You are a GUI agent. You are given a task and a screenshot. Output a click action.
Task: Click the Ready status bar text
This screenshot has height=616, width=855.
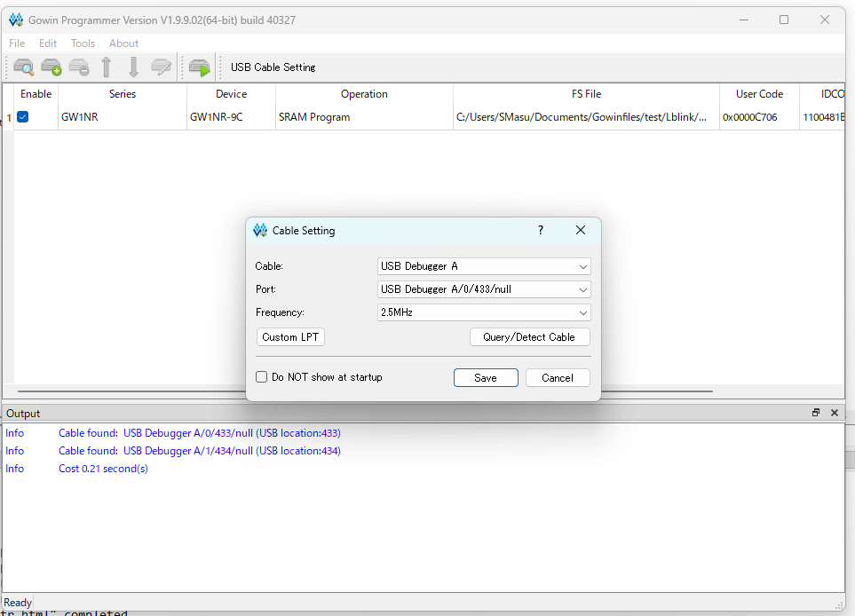point(18,603)
